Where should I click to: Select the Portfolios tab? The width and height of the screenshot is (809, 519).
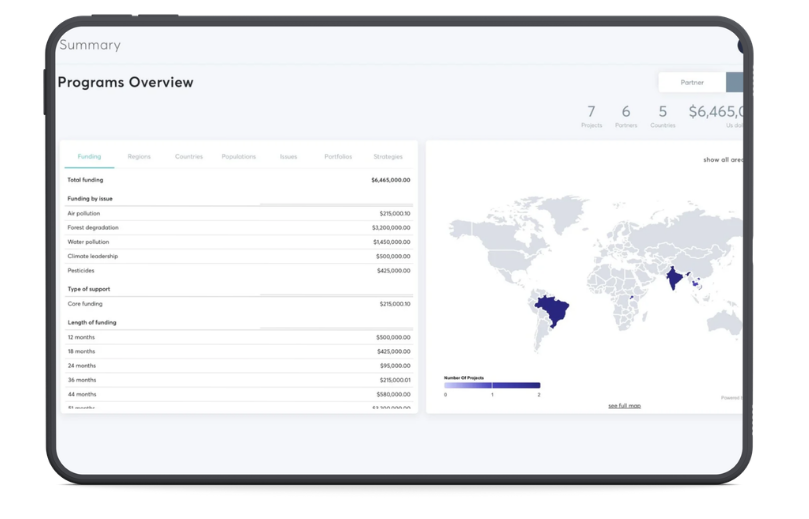pyautogui.click(x=338, y=157)
